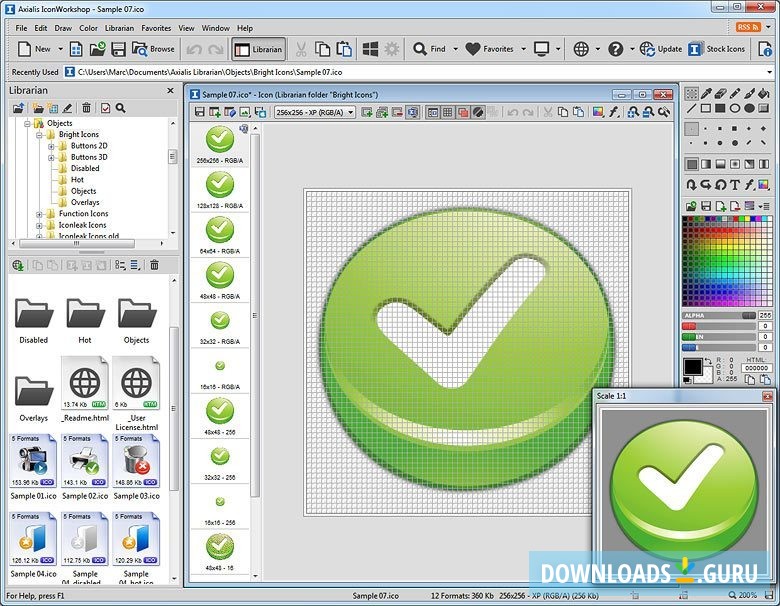Select the Line drawing tool
The width and height of the screenshot is (780, 606).
[691, 108]
